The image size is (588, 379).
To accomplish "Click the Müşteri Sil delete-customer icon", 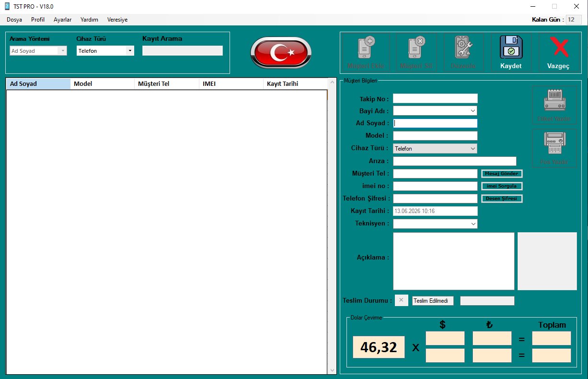I will 416,47.
